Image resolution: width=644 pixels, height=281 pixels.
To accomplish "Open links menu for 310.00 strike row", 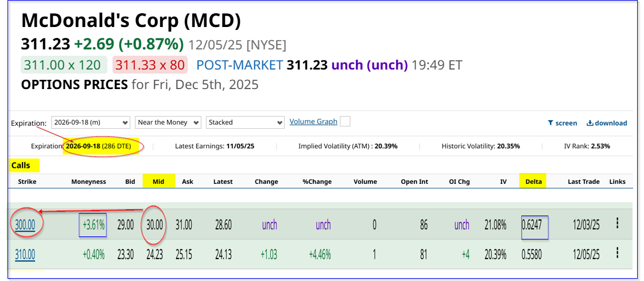I will pos(617,253).
